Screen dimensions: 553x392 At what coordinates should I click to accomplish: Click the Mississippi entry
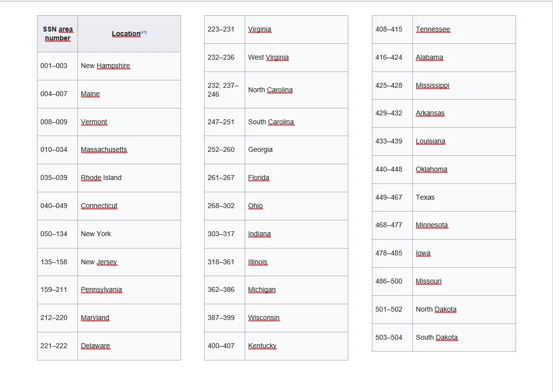point(464,86)
